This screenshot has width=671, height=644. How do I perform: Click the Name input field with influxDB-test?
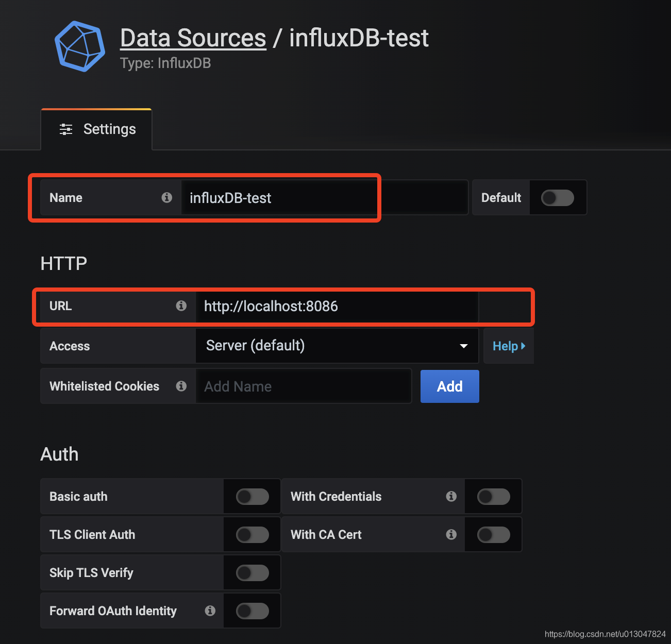[x=324, y=197]
